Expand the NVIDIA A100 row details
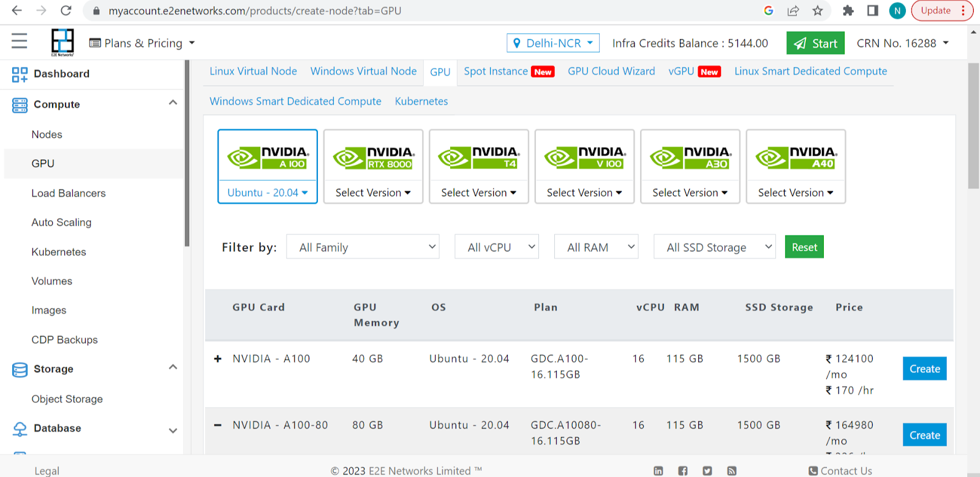The width and height of the screenshot is (980, 477). point(217,359)
